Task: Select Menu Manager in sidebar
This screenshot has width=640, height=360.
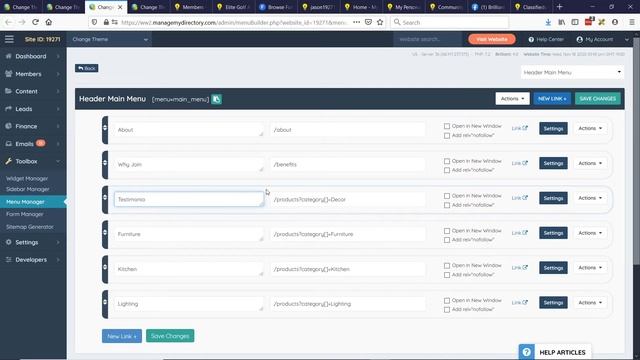Action: coord(33,202)
